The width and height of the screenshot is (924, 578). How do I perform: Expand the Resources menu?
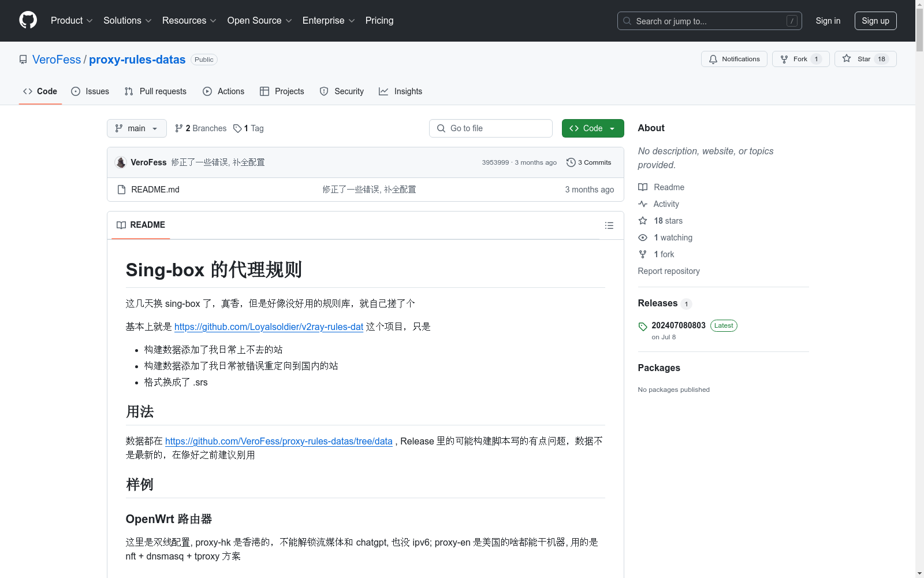coord(189,20)
